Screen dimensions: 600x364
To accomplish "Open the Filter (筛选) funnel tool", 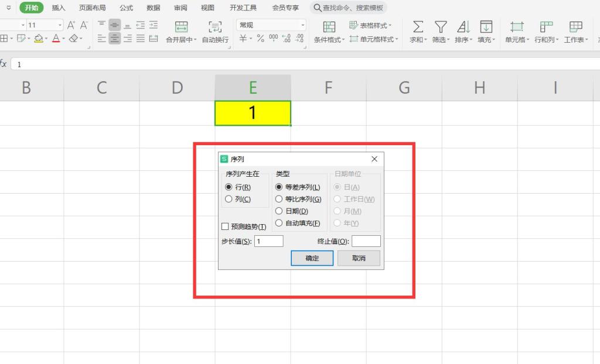I will (440, 27).
